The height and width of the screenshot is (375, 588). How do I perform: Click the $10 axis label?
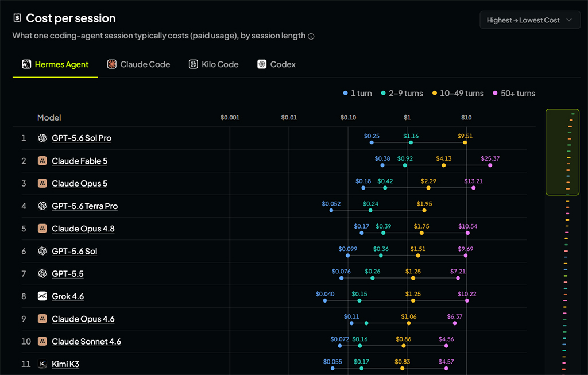click(466, 117)
